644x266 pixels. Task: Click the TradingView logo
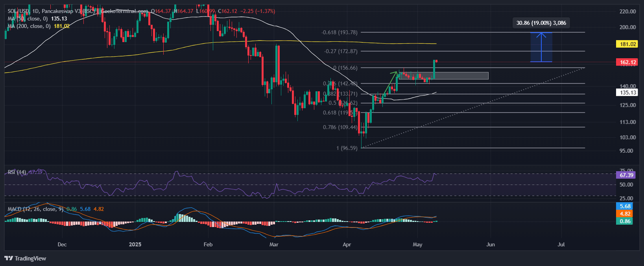pyautogui.click(x=25, y=259)
